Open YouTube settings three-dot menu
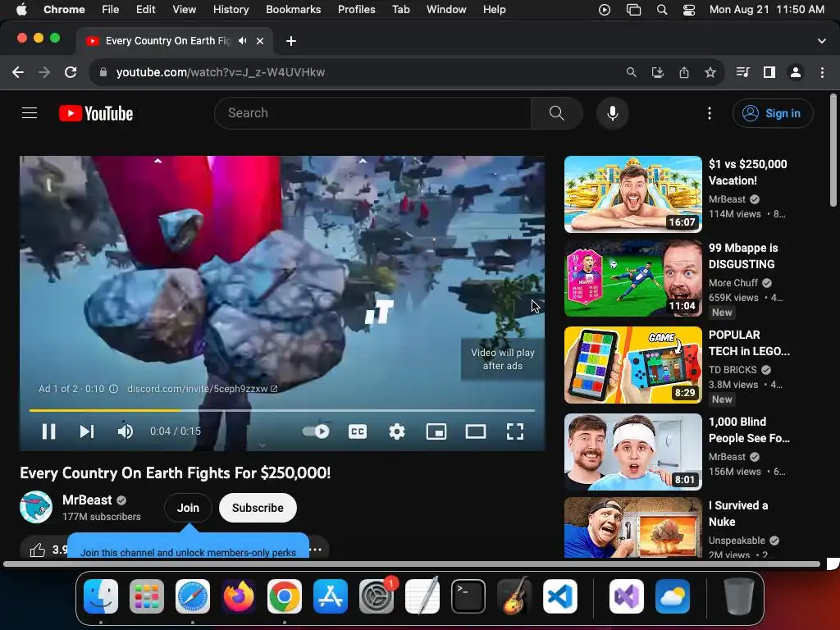The width and height of the screenshot is (840, 630). [710, 113]
